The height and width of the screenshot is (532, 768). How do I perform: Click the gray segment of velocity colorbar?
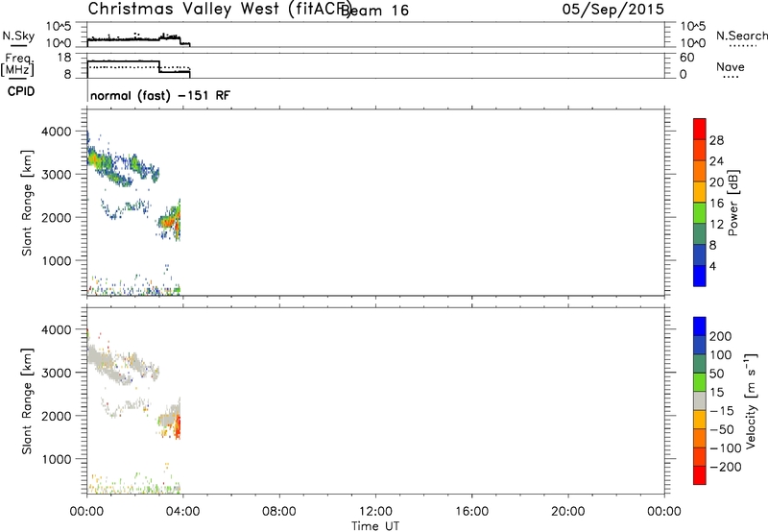coord(700,400)
